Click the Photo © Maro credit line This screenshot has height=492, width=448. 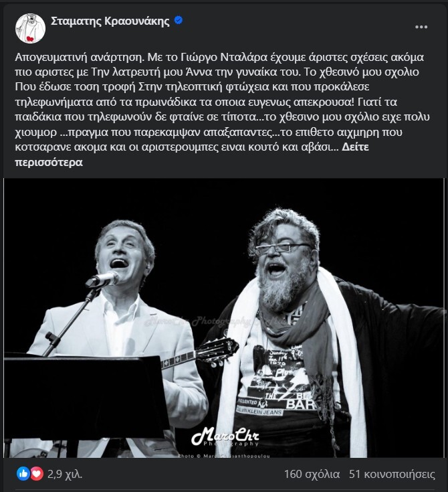click(224, 456)
